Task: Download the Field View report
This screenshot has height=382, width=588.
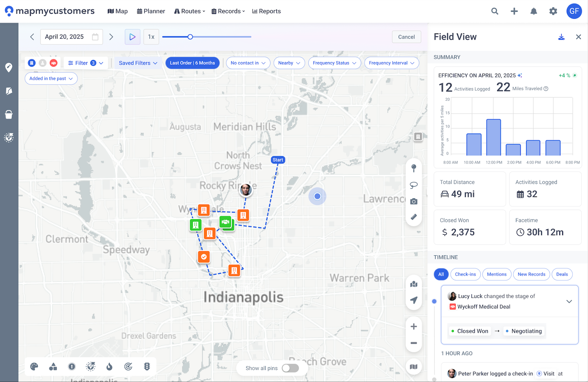Action: pos(561,37)
